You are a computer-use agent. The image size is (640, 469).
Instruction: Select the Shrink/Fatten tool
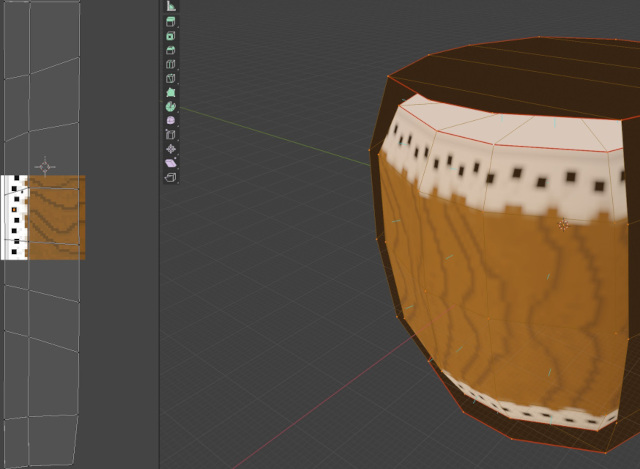coord(171,149)
